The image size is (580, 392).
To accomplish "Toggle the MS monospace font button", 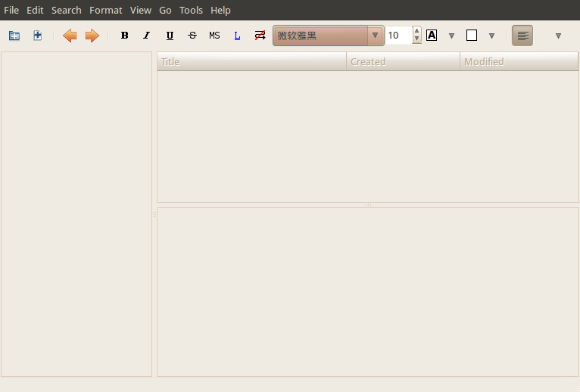I will point(214,36).
